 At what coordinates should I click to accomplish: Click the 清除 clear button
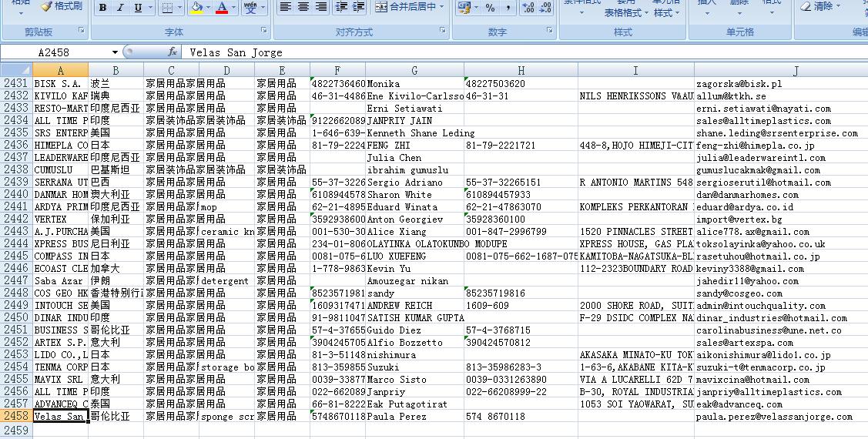[x=822, y=6]
